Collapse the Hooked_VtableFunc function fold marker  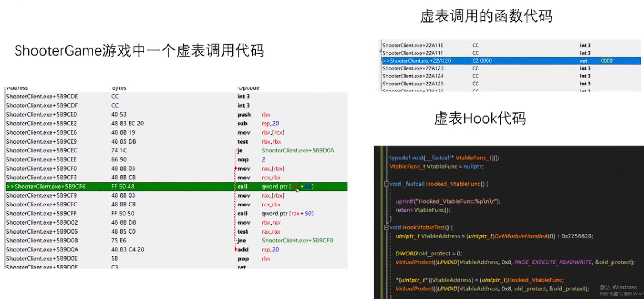(x=386, y=184)
